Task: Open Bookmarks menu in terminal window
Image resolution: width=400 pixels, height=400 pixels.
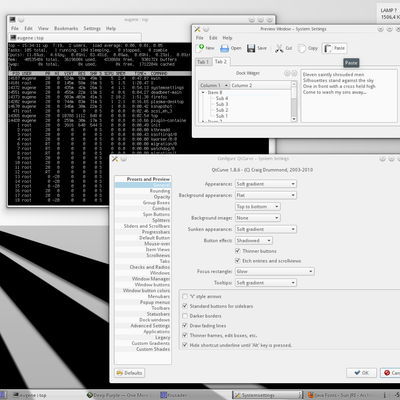Action: pyautogui.click(x=66, y=28)
